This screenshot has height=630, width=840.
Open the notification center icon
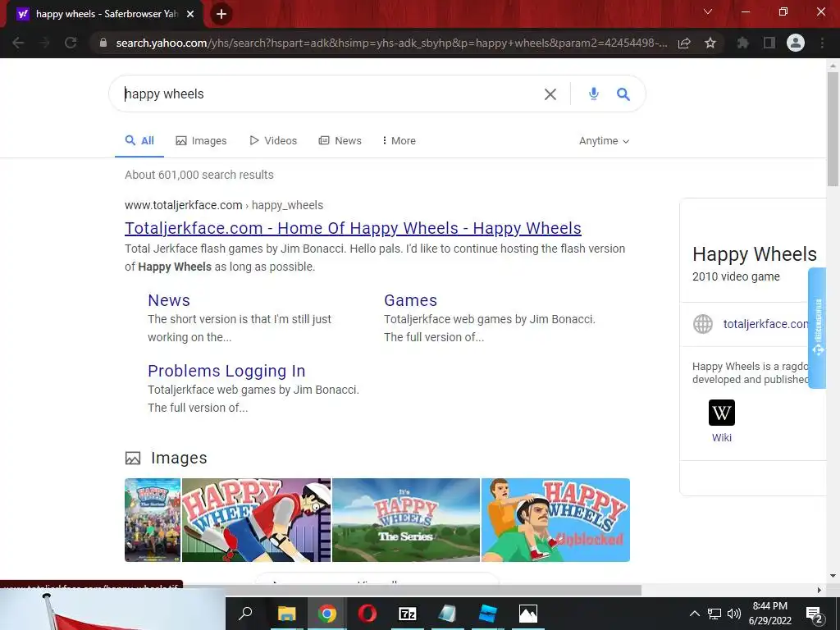[814, 614]
